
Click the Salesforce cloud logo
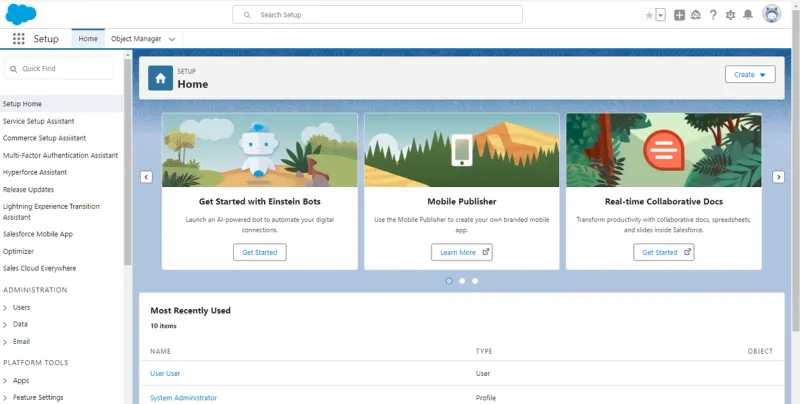click(21, 14)
